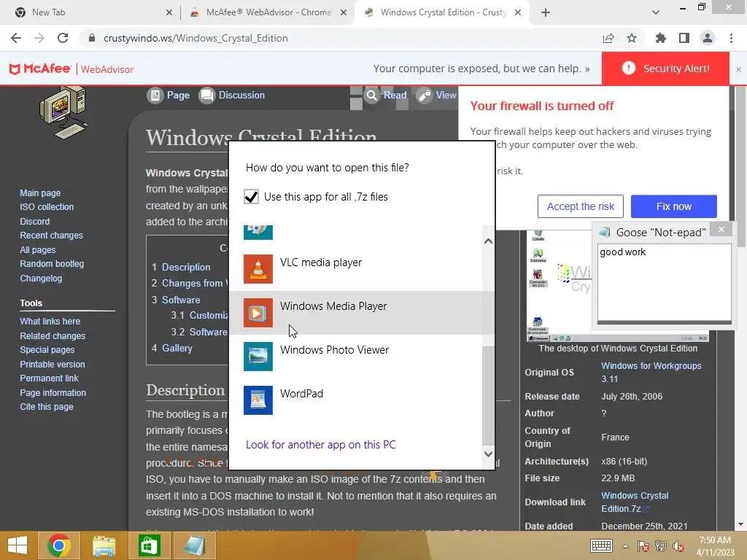Select VLC media player icon in app list

pyautogui.click(x=258, y=268)
